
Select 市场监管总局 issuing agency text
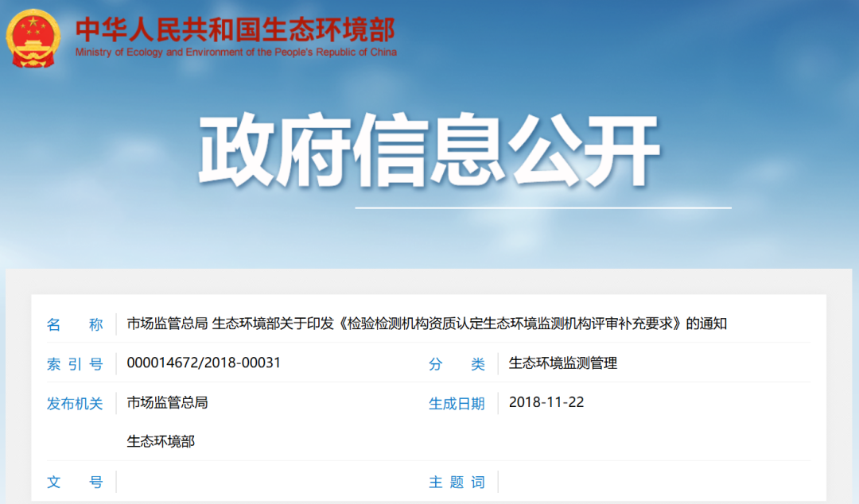tap(168, 402)
